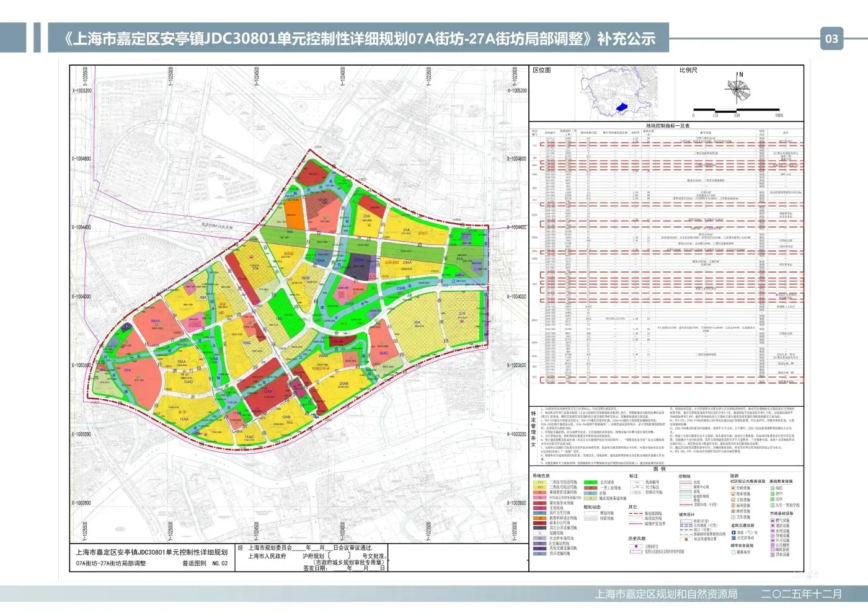This screenshot has height=613, width=868.
Task: Click the gas station icon in legend
Action: [x=733, y=532]
